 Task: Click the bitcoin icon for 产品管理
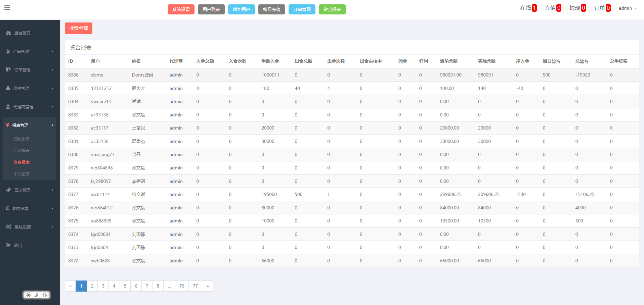pyautogui.click(x=8, y=51)
